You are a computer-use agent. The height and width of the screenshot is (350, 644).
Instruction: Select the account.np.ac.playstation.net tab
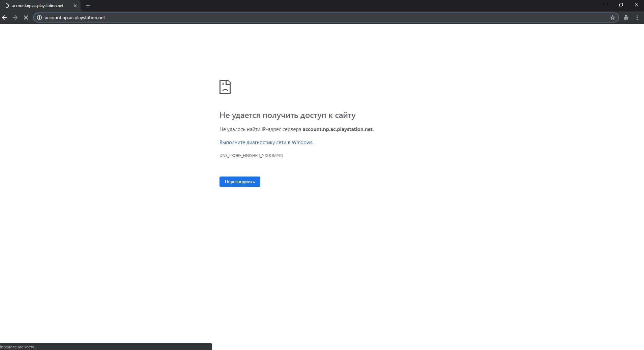[x=40, y=6]
